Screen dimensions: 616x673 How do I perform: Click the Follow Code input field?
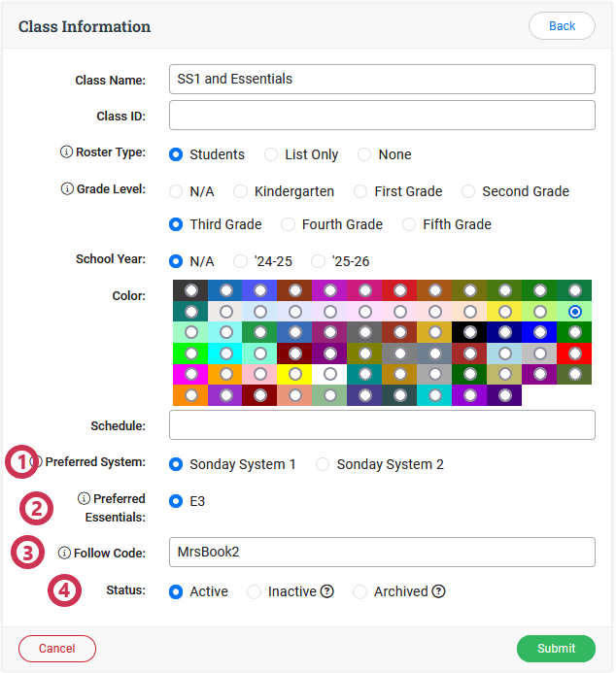click(x=382, y=552)
